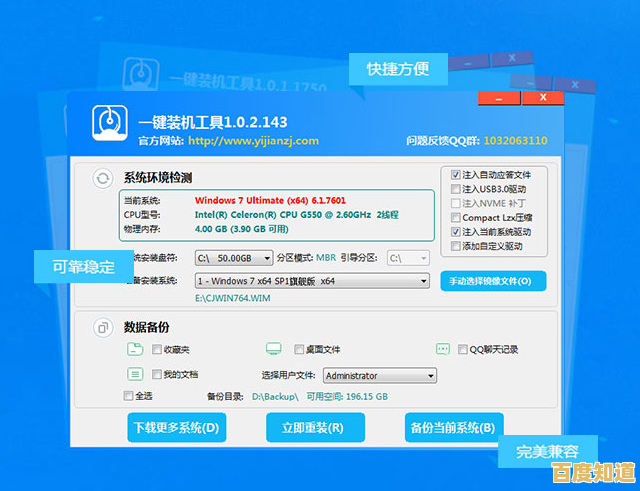The height and width of the screenshot is (491, 640).
Task: Check the 收藏夹 backup checkbox
Action: [157, 349]
